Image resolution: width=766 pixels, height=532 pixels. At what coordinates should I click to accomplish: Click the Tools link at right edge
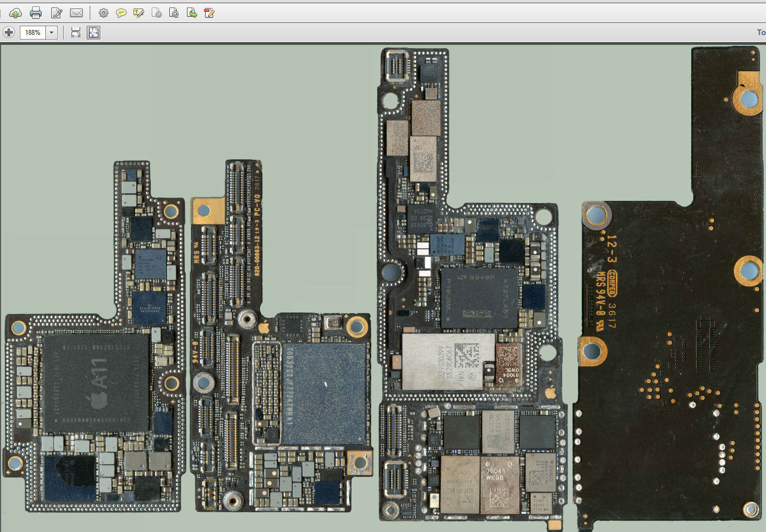[x=761, y=33]
